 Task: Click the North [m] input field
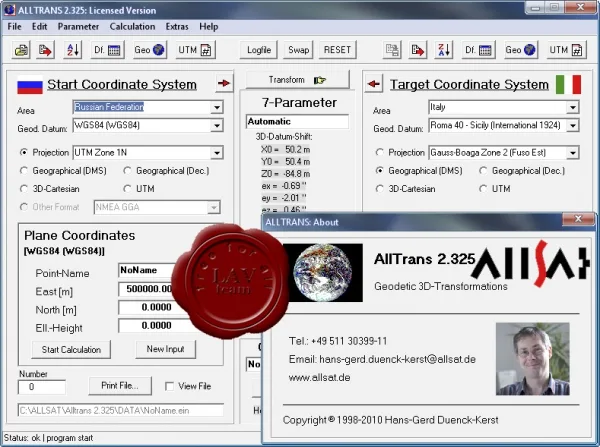point(153,307)
